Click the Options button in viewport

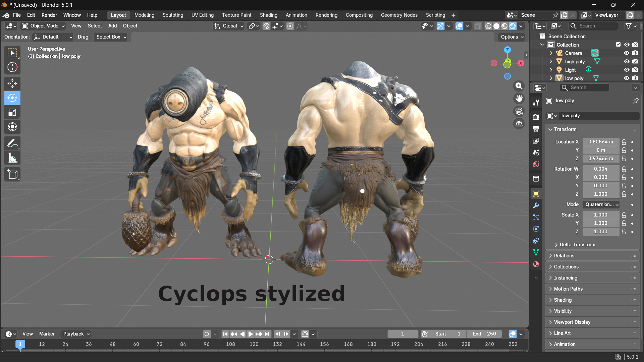(x=512, y=37)
